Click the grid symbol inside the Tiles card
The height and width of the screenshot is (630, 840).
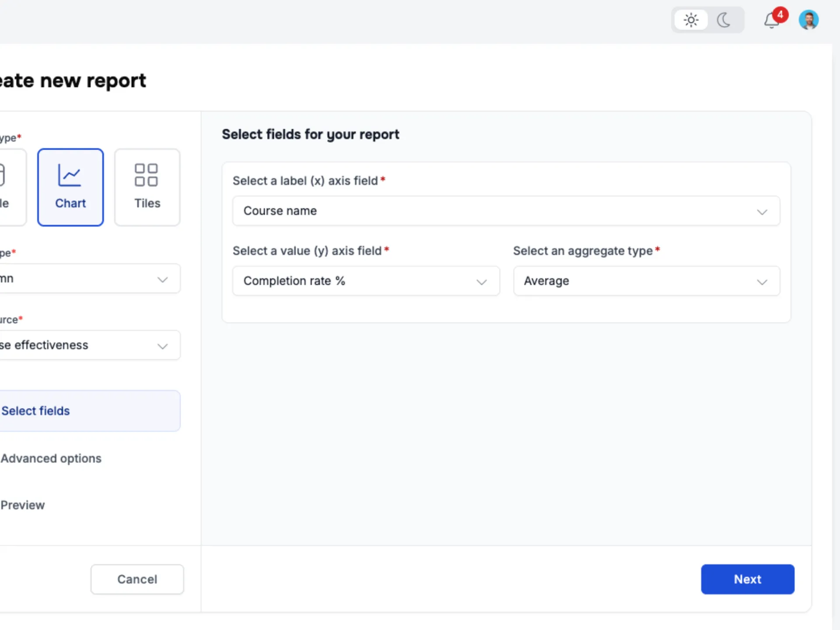click(x=147, y=175)
